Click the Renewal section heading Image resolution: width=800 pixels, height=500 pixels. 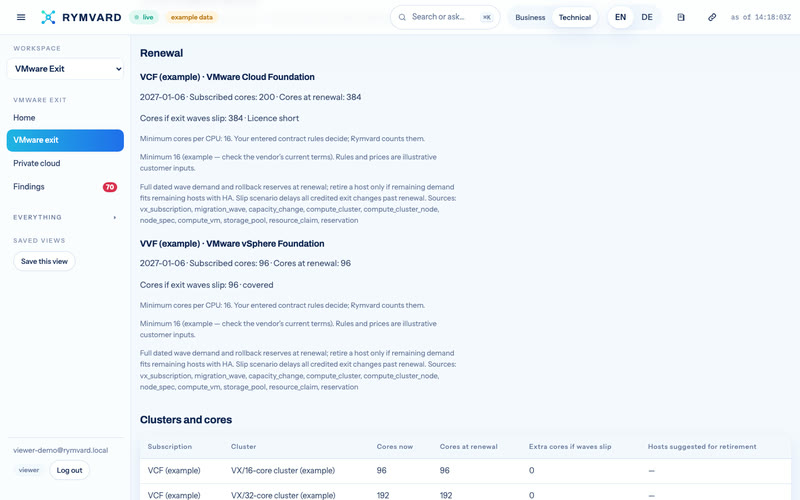161,53
